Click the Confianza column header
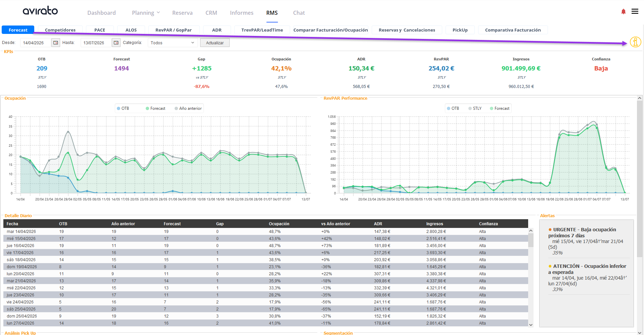This screenshot has height=335, width=644. pos(489,224)
